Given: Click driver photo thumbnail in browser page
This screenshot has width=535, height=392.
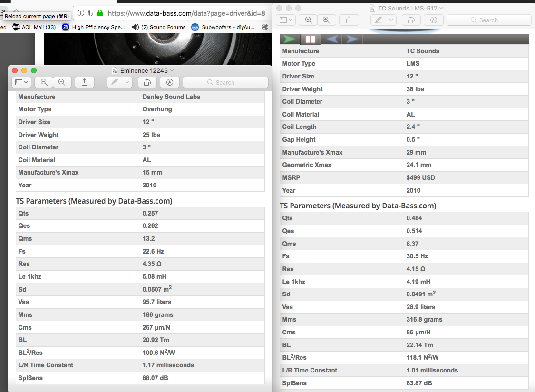Looking at the screenshot, I should (x=158, y=49).
